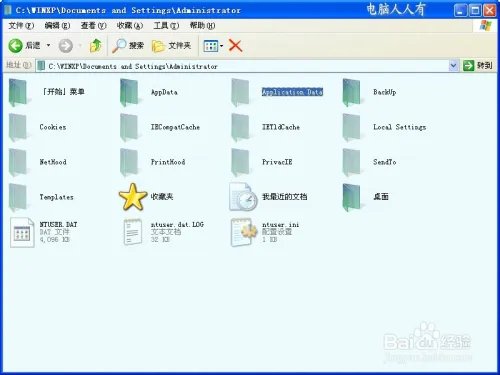
Task: Click the Local Settings folder name
Action: click(399, 127)
